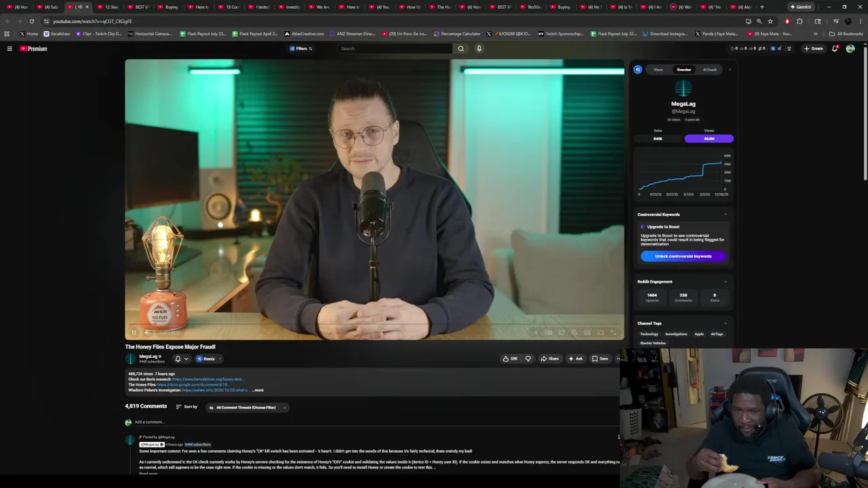Save the video to a playlist
Image resolution: width=868 pixels, height=488 pixels.
click(600, 359)
